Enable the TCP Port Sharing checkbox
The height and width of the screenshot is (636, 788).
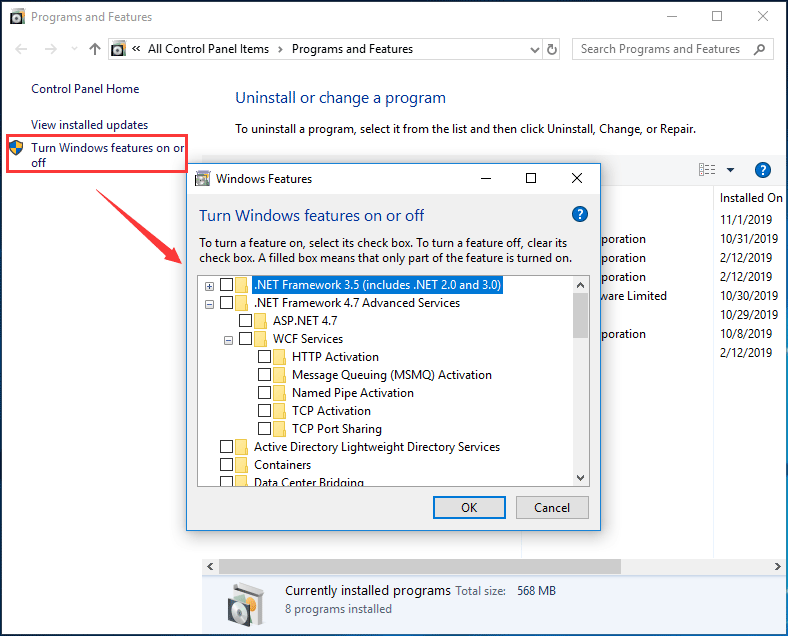pos(264,429)
